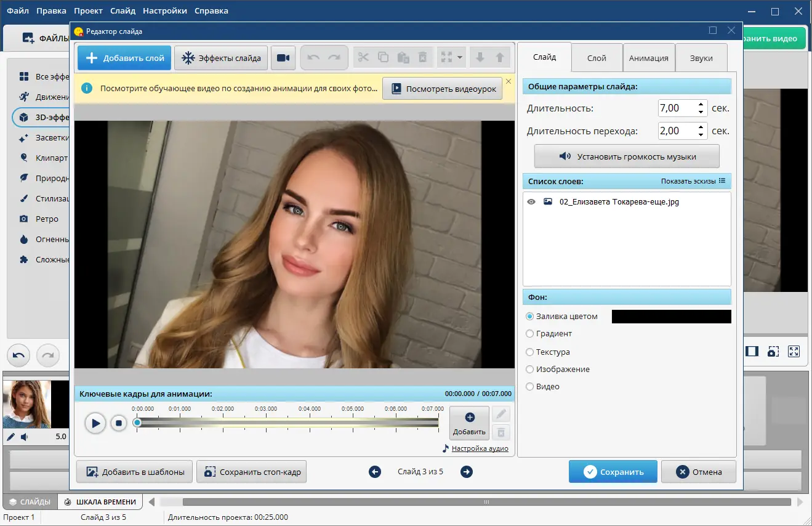812x526 pixels.
Task: Delete keyframe with the trash icon beside timeline
Action: [502, 432]
